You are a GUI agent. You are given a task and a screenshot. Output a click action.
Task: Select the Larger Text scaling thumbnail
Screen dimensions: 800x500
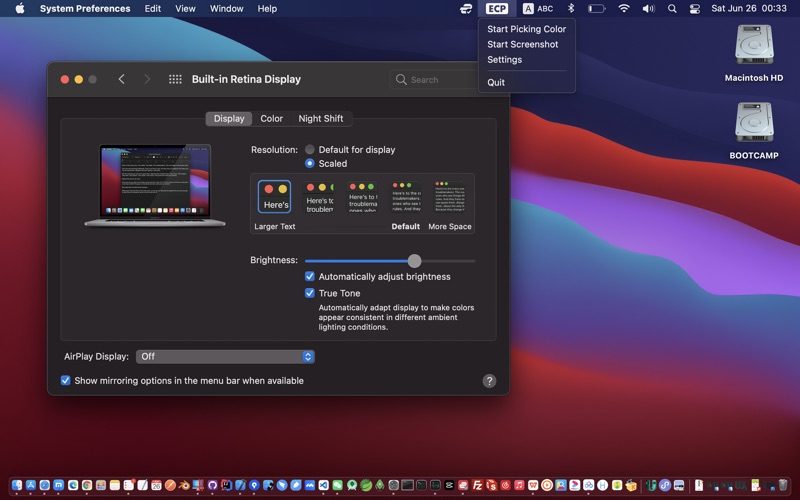coord(274,196)
